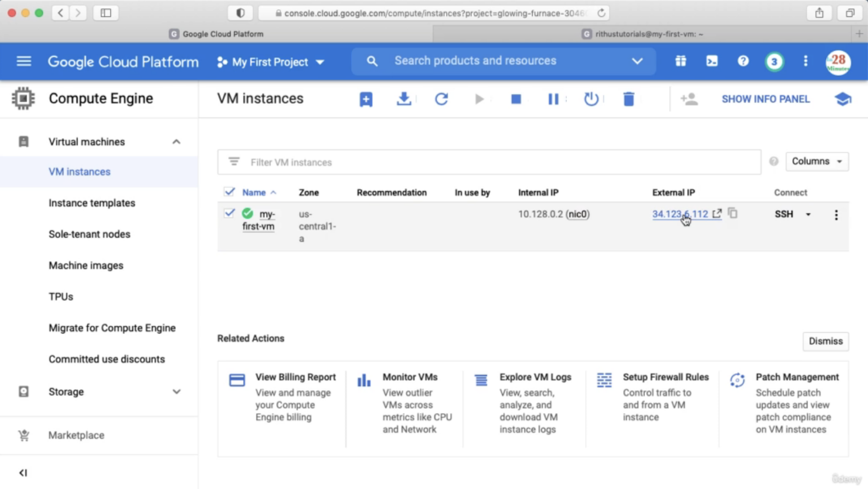
Task: Click the search magnifier icon
Action: (372, 61)
